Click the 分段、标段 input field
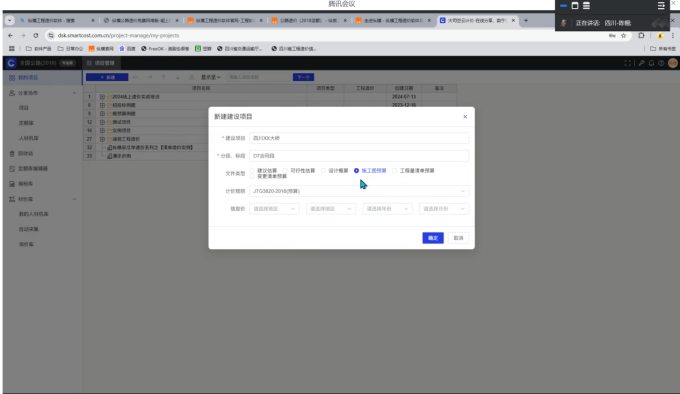Screen dimensions: 680x394 click(359, 156)
